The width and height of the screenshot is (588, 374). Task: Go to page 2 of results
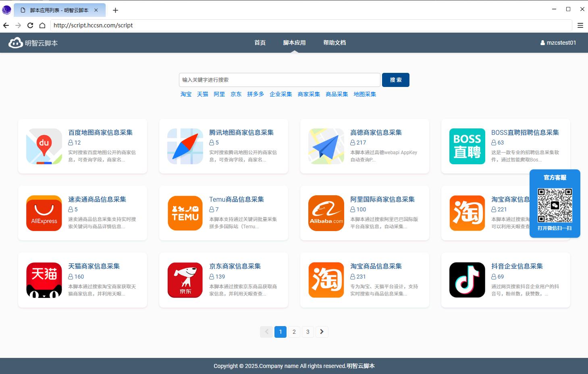[294, 332]
